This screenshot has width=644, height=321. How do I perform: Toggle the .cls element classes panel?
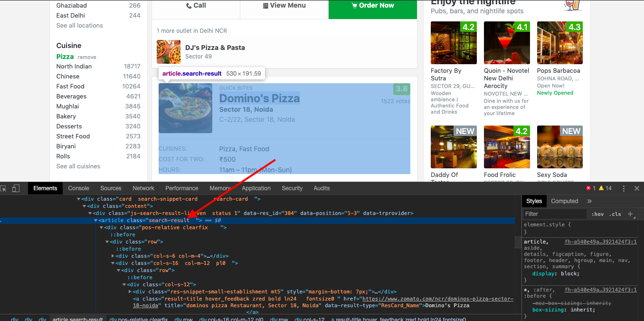pyautogui.click(x=616, y=214)
